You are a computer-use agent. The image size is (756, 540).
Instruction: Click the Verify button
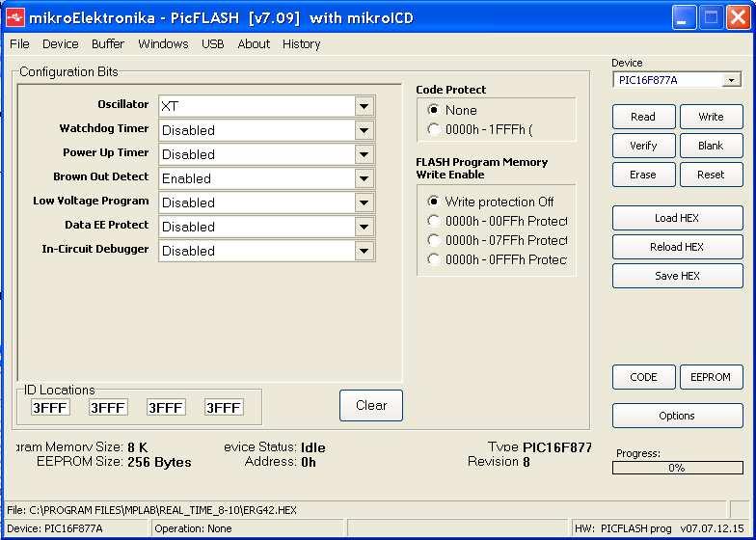point(644,146)
